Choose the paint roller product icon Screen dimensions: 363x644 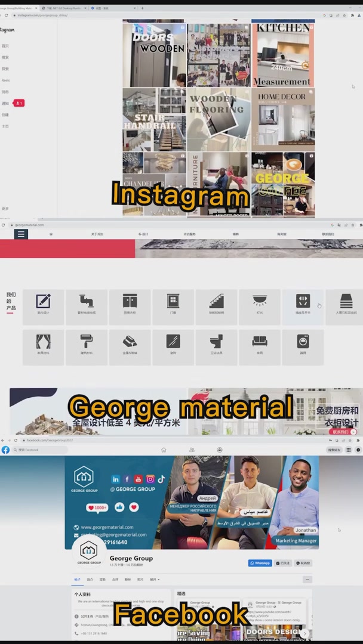87,348
